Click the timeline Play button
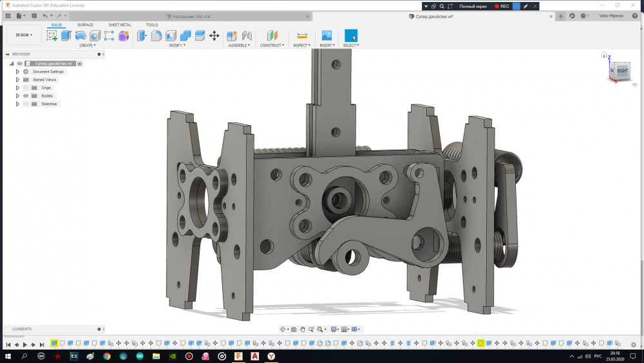This screenshot has width=644, height=363. pyautogui.click(x=25, y=345)
